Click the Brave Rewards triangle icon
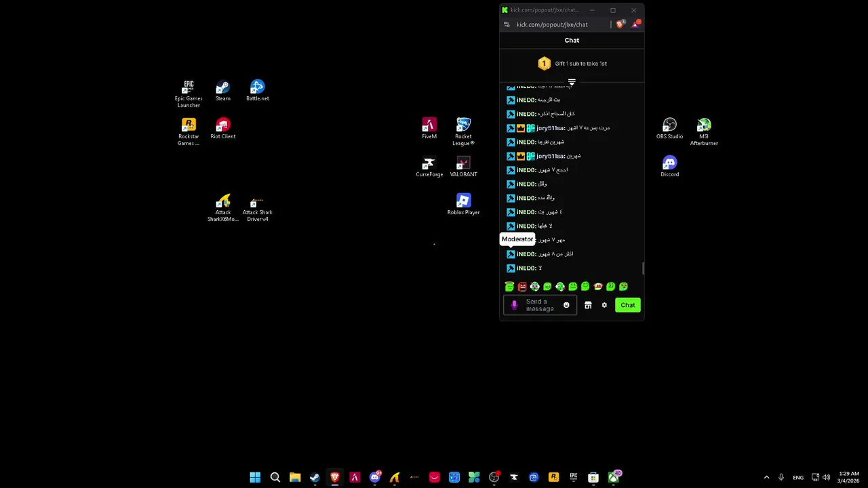Viewport: 868px width, 488px height. [635, 24]
